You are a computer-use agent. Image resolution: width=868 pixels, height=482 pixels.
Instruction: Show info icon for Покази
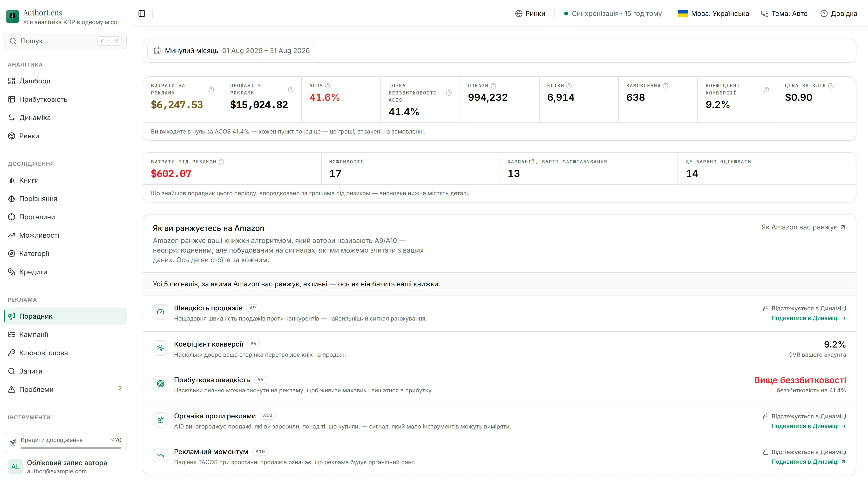click(493, 86)
